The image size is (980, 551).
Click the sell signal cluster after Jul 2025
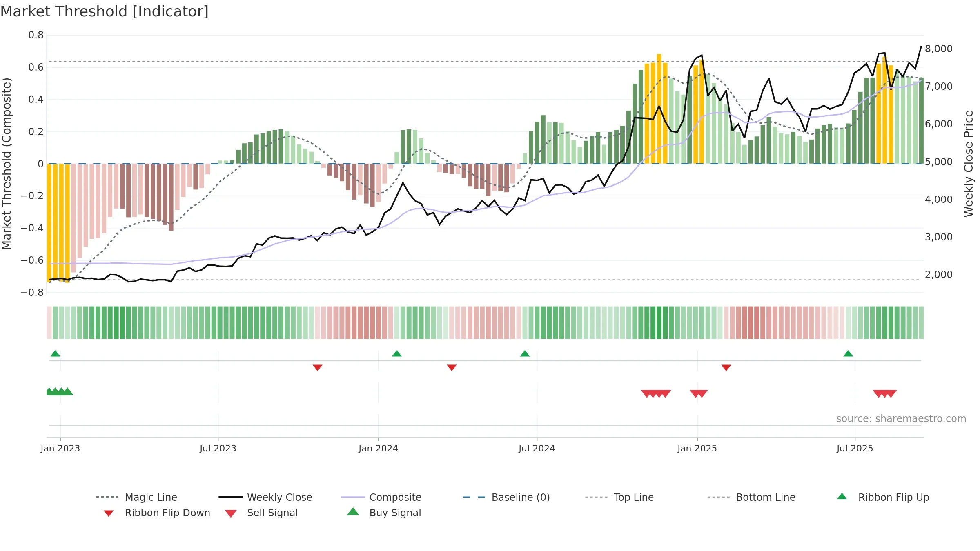point(885,394)
